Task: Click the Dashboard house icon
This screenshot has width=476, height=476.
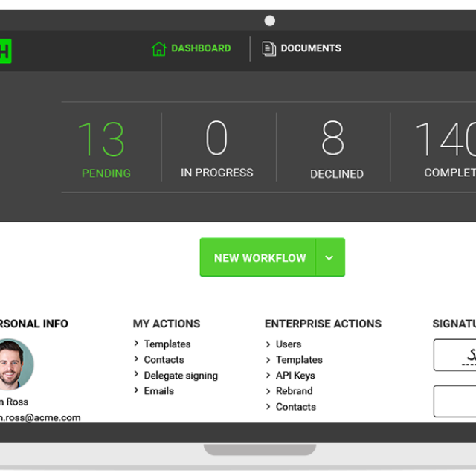Action: (x=158, y=49)
